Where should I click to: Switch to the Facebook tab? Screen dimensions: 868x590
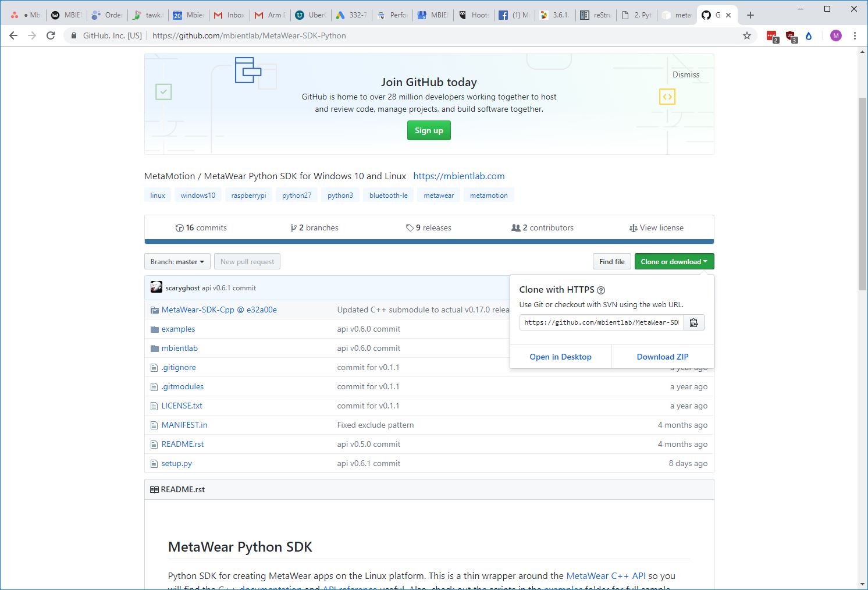pyautogui.click(x=514, y=15)
